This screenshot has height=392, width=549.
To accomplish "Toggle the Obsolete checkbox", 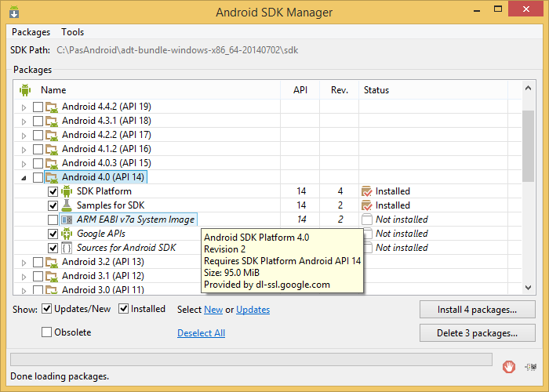I will coord(47,332).
